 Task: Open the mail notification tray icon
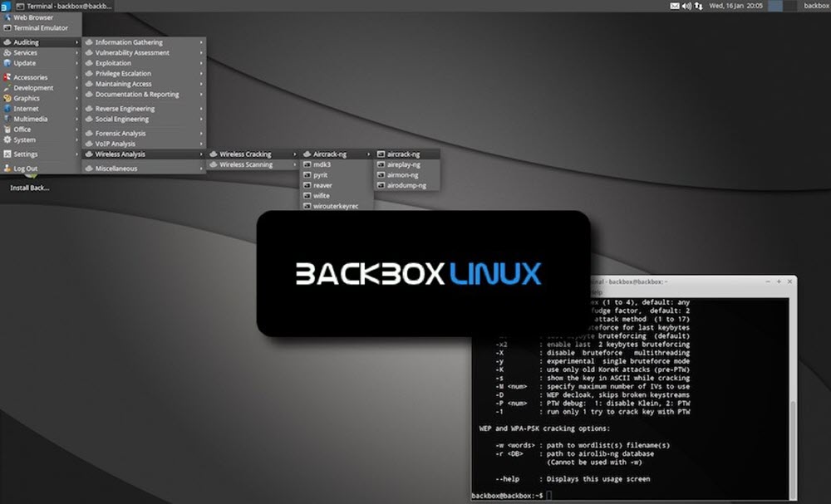[x=675, y=6]
